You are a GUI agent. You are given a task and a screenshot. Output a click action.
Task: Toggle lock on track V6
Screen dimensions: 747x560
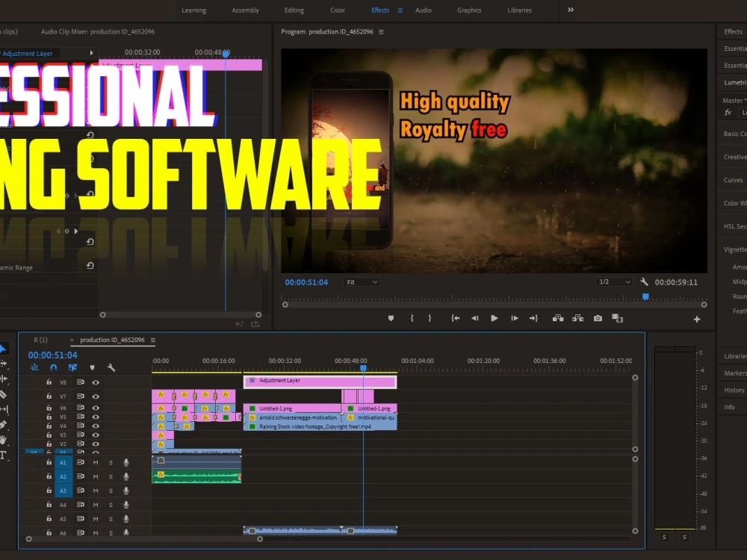49,408
